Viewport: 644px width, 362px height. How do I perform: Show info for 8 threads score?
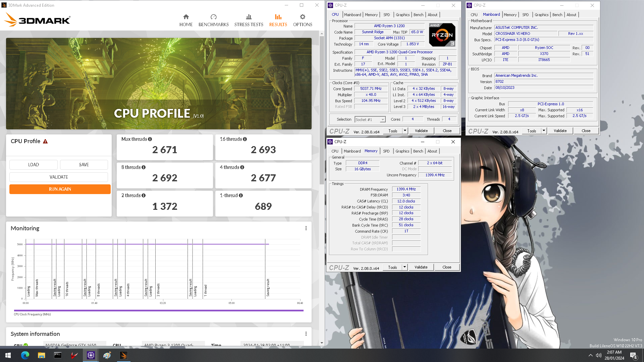(144, 167)
